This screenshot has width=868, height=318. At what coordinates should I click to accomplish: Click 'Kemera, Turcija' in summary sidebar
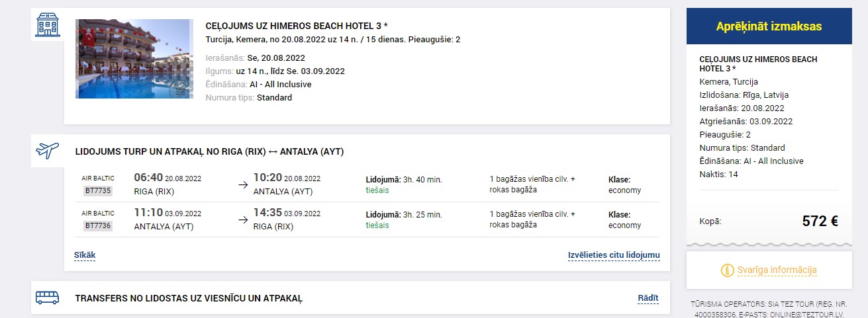728,82
